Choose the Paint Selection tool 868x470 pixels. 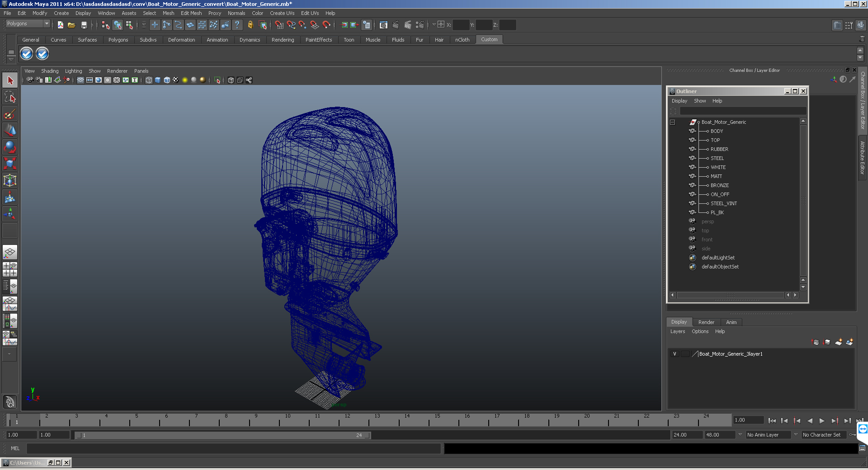[10, 113]
